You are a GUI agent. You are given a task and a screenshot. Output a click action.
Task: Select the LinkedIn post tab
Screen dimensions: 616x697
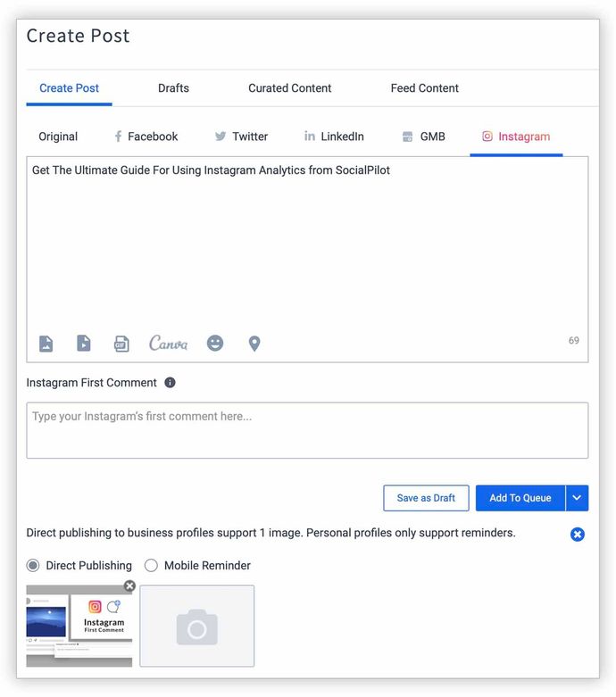click(334, 137)
